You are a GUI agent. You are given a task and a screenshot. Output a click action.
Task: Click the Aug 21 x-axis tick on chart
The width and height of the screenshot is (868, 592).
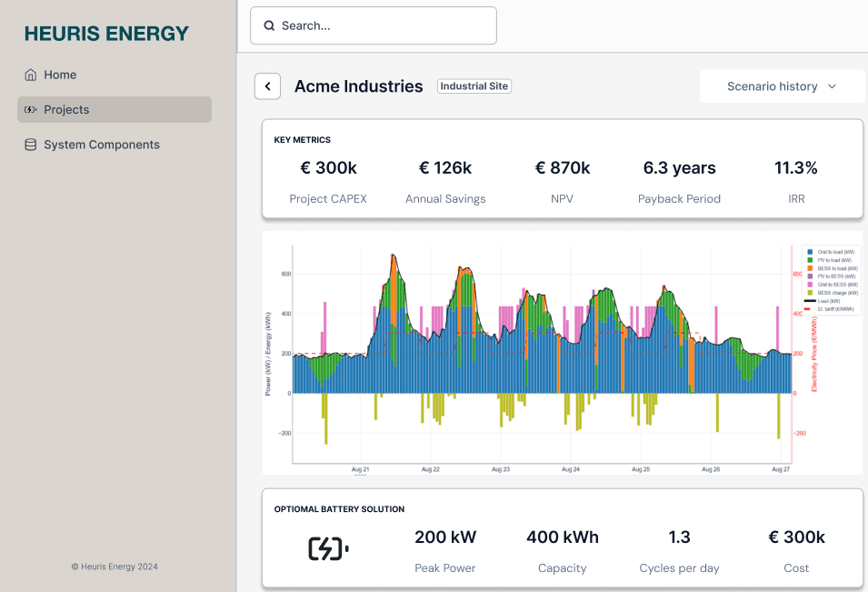tap(360, 469)
